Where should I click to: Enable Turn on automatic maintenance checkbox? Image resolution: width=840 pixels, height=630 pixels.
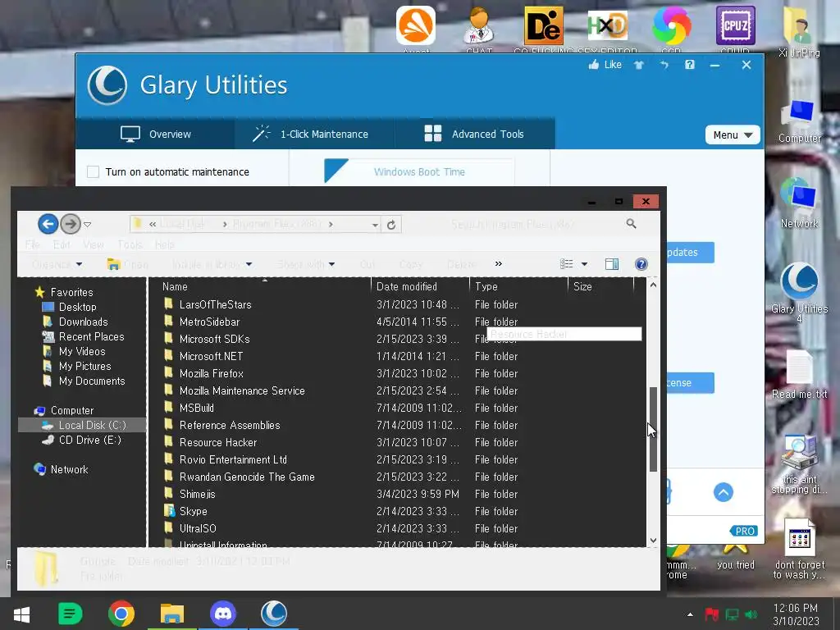pyautogui.click(x=94, y=172)
